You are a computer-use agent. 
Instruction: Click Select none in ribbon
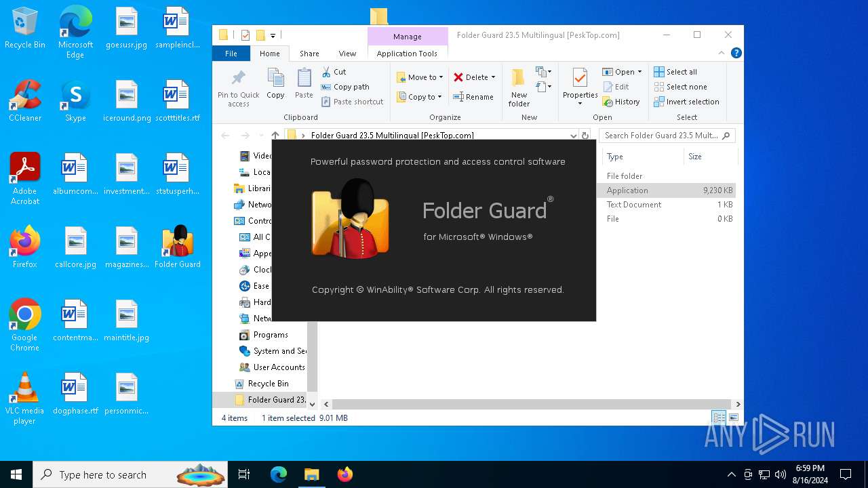click(680, 87)
